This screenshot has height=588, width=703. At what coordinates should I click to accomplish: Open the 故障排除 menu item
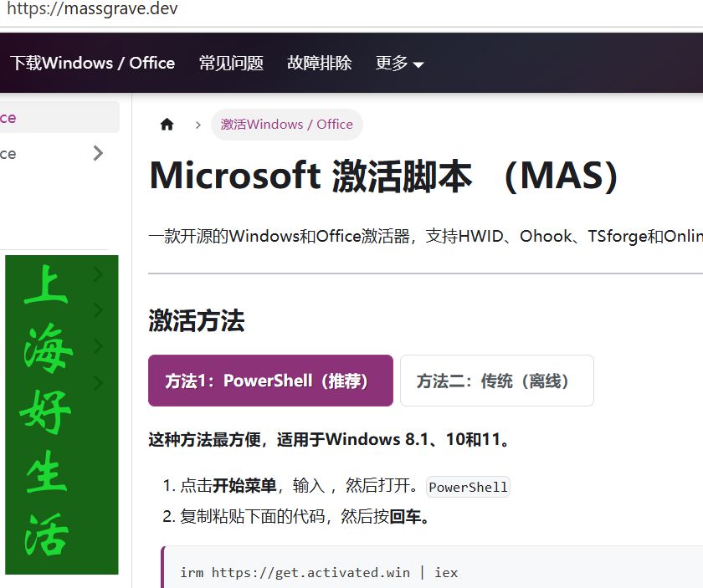coord(319,63)
